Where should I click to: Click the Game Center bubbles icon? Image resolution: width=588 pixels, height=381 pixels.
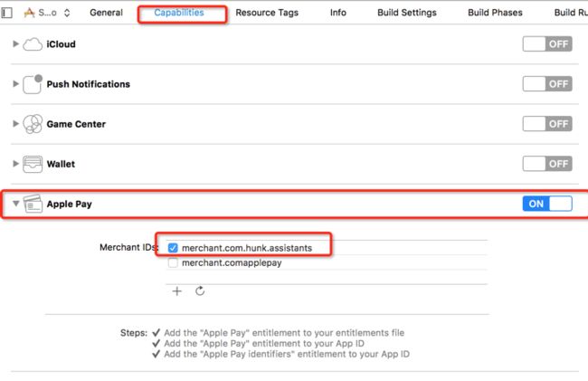pyautogui.click(x=33, y=124)
